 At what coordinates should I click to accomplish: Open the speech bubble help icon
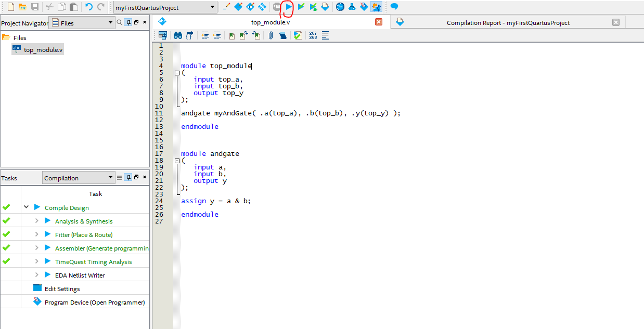coord(394,7)
